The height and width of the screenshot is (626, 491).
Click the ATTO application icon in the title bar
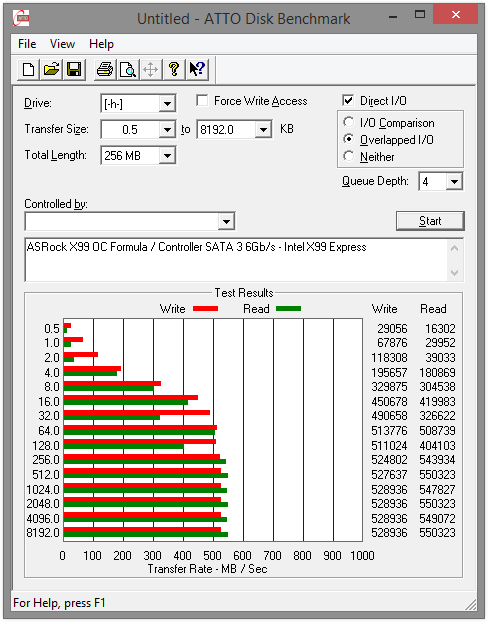click(21, 18)
